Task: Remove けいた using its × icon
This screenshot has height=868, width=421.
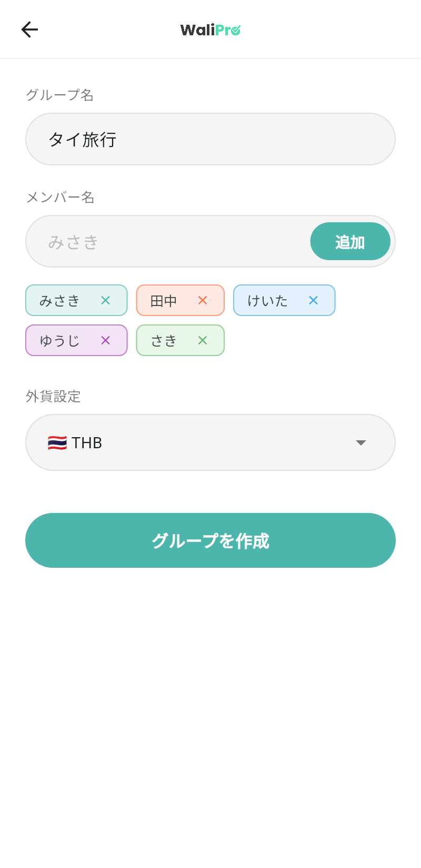Action: coord(313,300)
